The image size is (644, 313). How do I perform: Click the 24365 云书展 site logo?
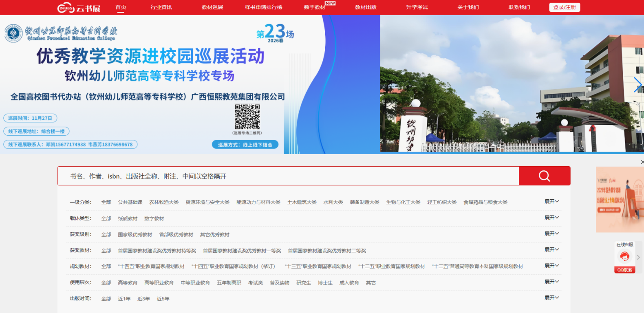[x=79, y=8]
